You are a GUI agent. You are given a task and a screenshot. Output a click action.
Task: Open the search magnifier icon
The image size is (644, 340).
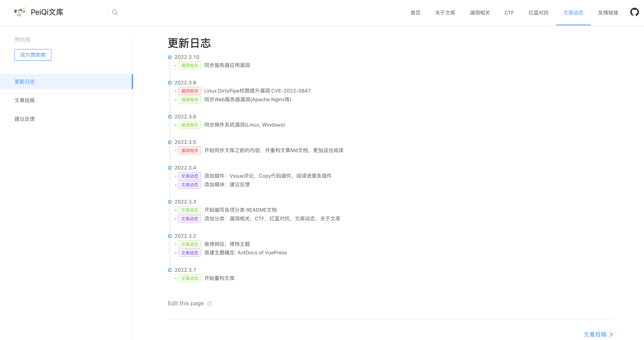click(x=115, y=12)
